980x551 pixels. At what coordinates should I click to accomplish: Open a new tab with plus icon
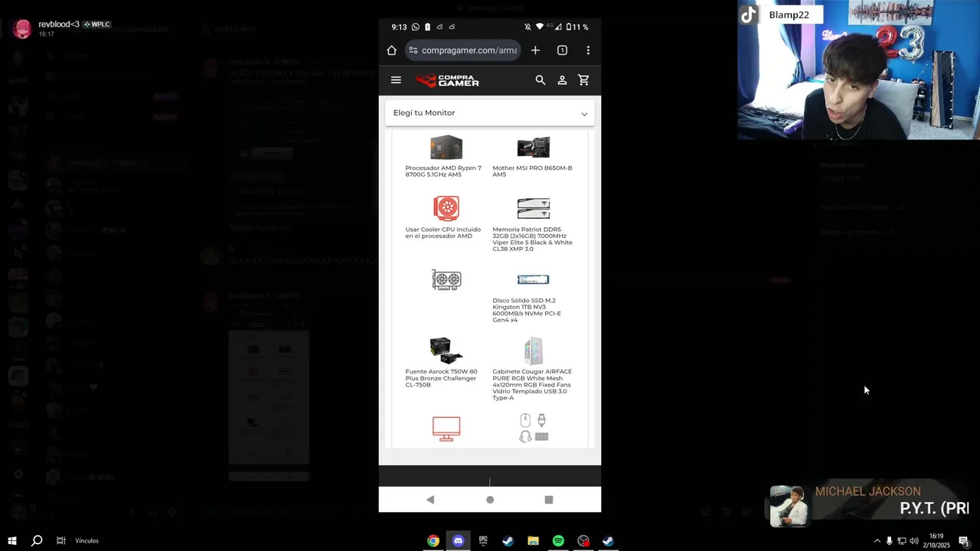click(535, 51)
